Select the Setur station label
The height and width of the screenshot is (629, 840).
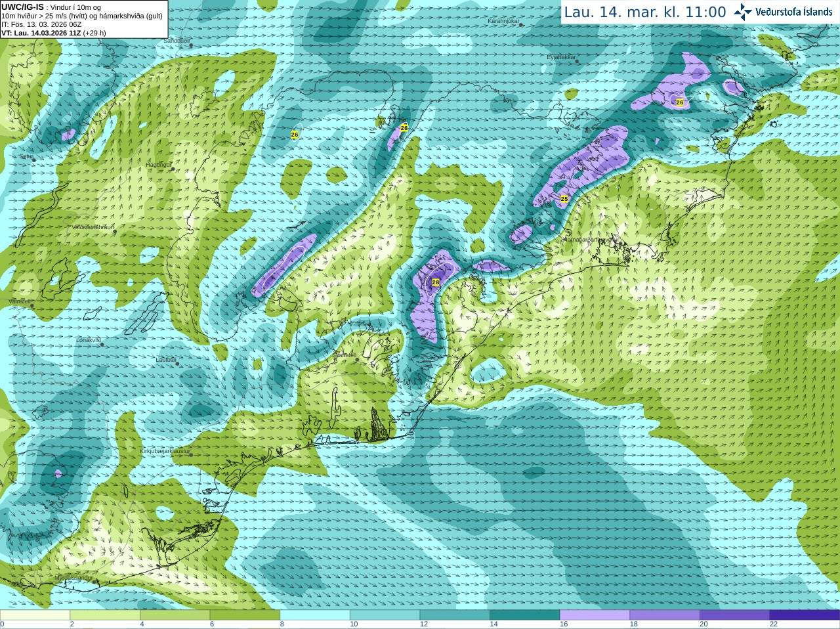pos(26,157)
